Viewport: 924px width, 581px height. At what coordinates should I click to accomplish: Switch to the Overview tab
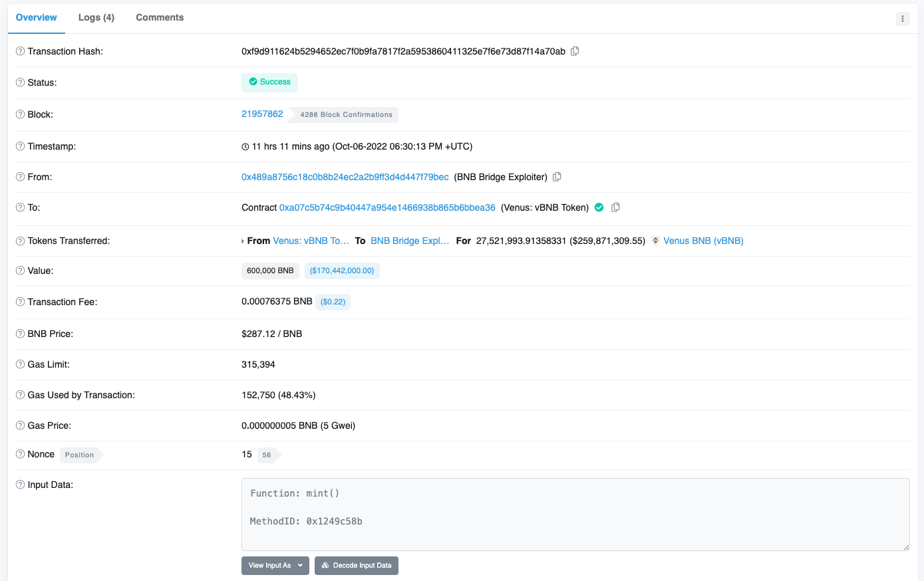point(37,17)
